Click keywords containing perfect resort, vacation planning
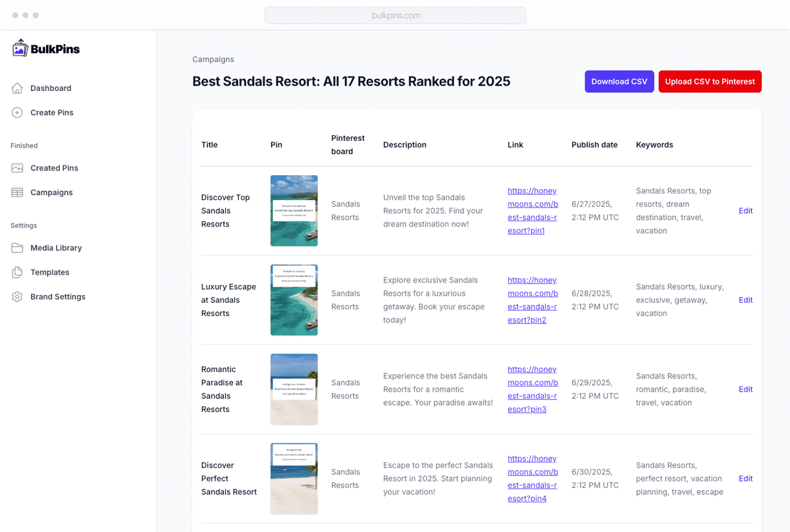The image size is (790, 532). (x=679, y=479)
